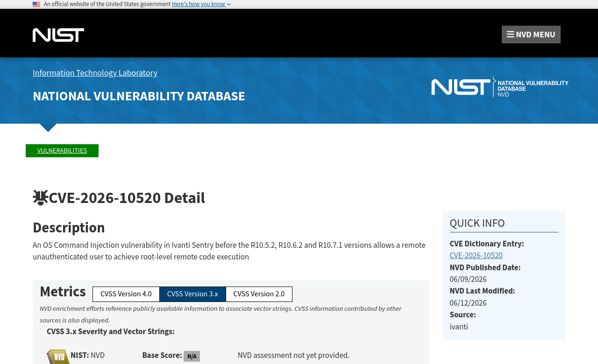The width and height of the screenshot is (598, 364).
Task: Click the US flag icon
Action: click(x=36, y=4)
